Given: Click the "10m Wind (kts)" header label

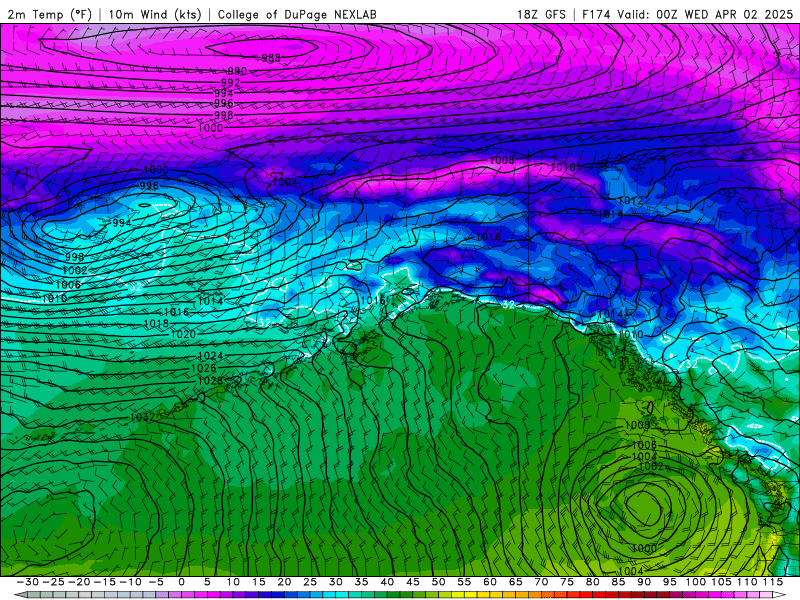Looking at the screenshot, I should (155, 14).
